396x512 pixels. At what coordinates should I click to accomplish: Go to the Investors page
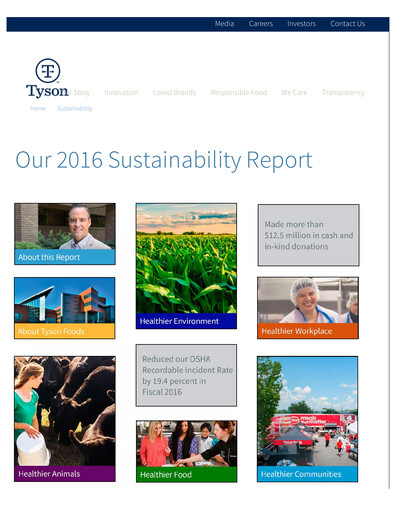pyautogui.click(x=301, y=24)
